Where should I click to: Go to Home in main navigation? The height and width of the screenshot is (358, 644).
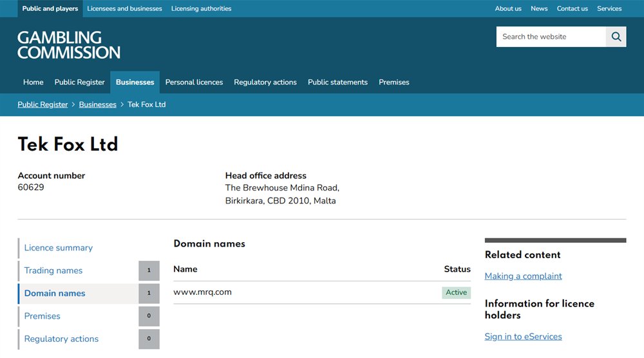pos(33,82)
